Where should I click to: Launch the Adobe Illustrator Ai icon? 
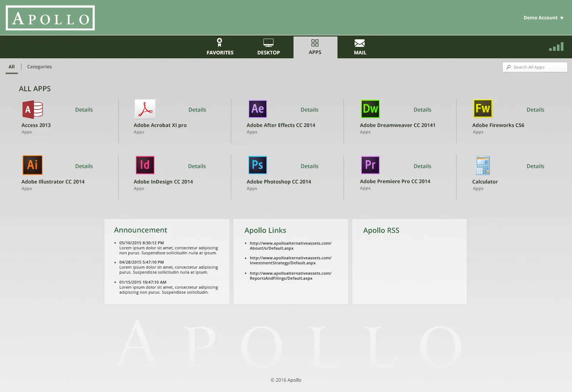33,165
